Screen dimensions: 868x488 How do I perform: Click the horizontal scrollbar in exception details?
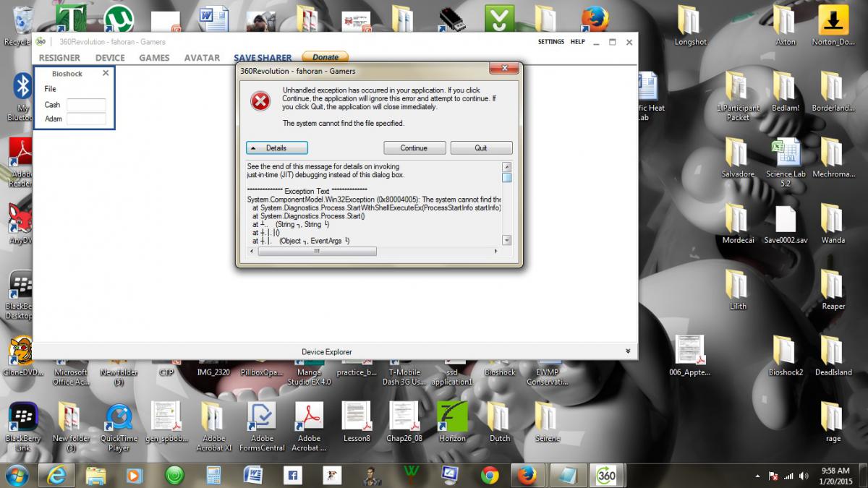coord(318,252)
